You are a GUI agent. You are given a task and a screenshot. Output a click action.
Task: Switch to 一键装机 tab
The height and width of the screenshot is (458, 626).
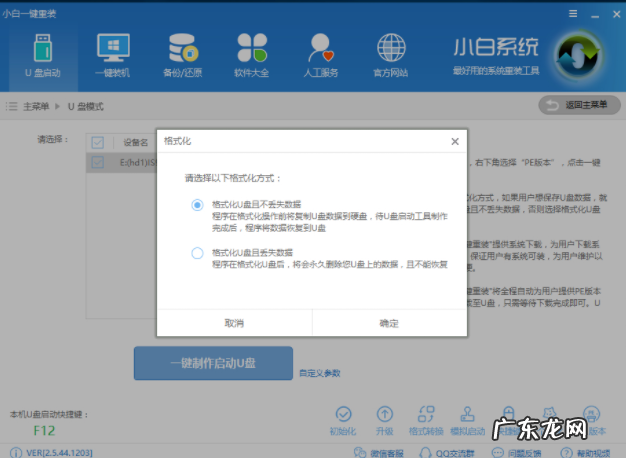click(113, 56)
